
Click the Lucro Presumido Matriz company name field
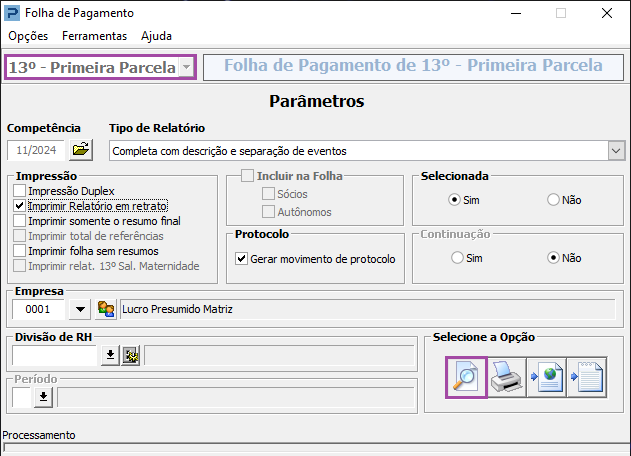click(x=368, y=310)
